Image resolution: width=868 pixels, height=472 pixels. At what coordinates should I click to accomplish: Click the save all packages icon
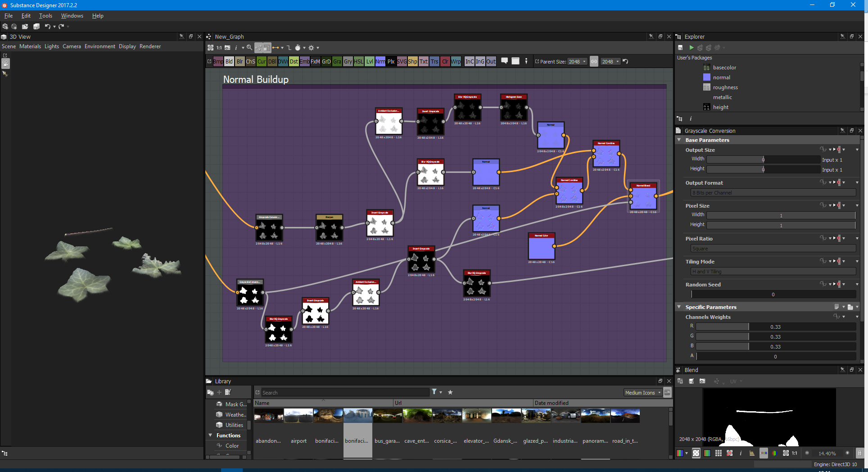(x=36, y=27)
